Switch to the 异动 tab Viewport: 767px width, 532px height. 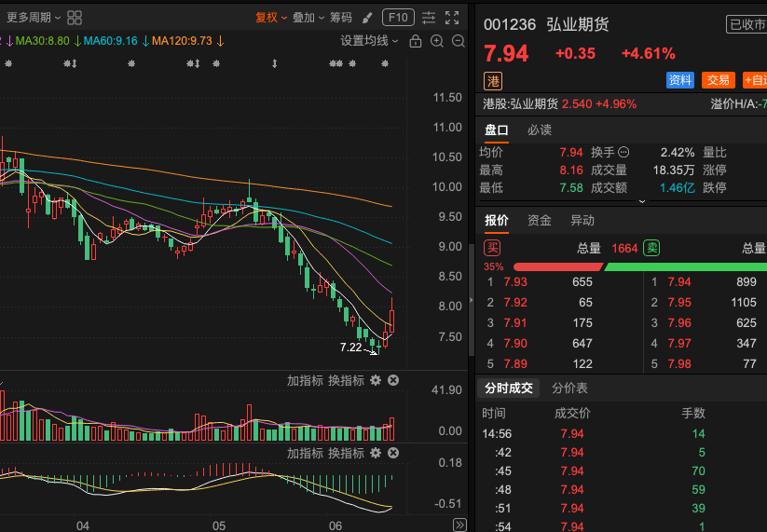tap(582, 221)
